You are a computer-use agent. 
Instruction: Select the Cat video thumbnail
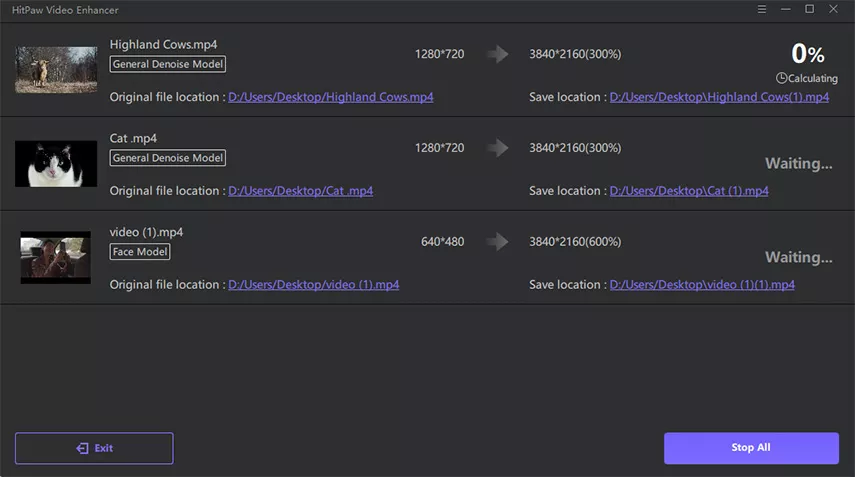click(56, 164)
